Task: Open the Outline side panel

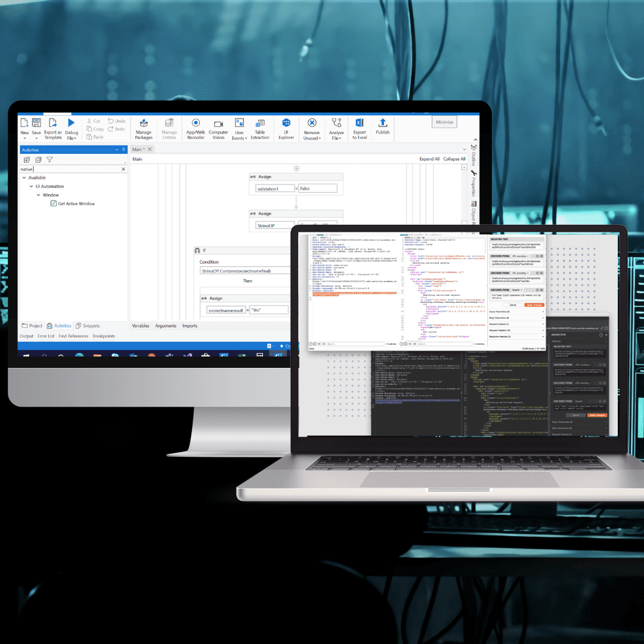Action: 473,155
